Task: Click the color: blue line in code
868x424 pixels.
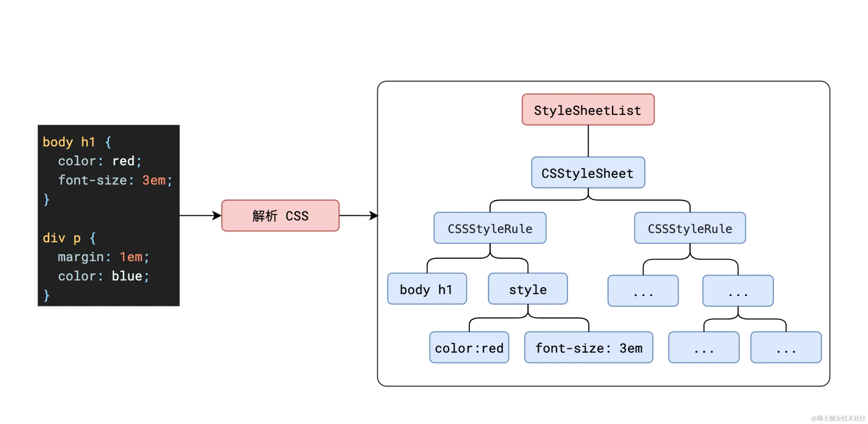Action: point(103,276)
